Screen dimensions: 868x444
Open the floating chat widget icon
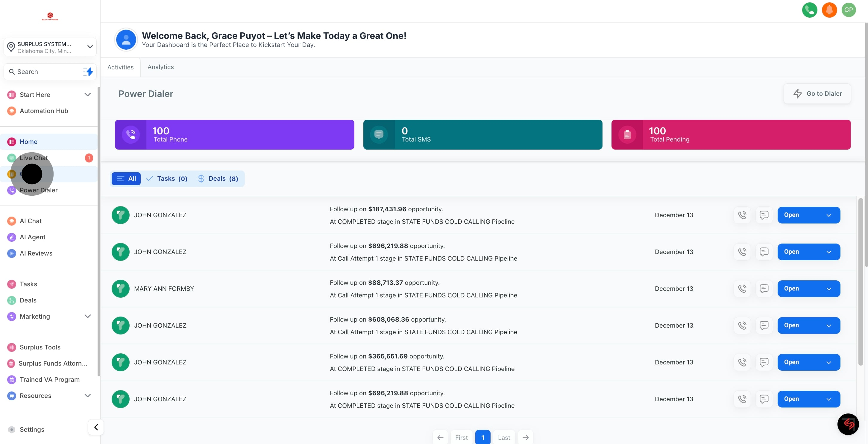click(848, 424)
